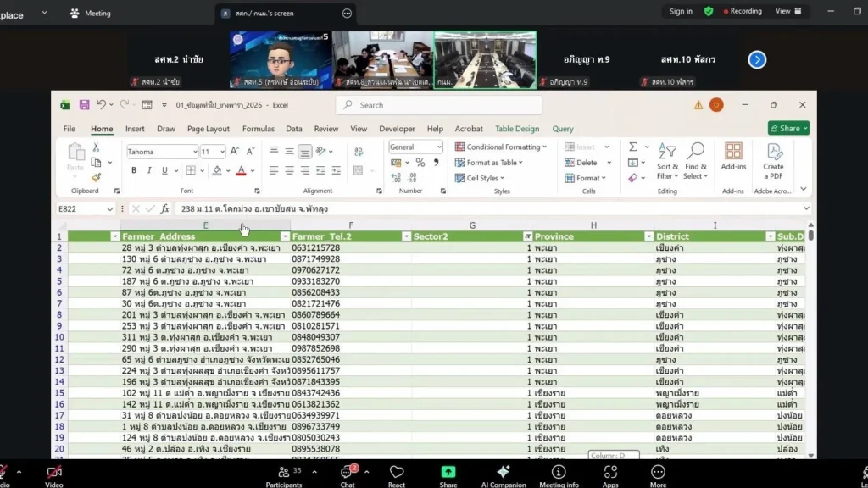Click the green Share button in Excel
The image size is (868, 488).
788,128
